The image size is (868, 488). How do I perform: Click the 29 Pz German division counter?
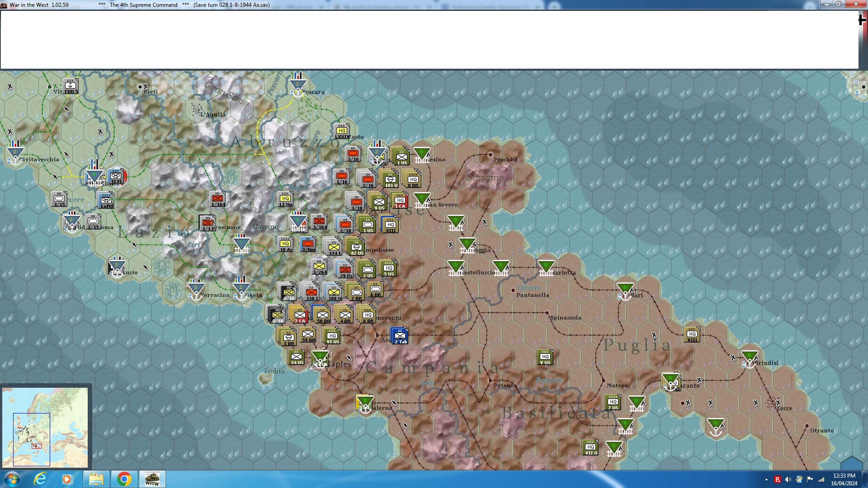point(345,270)
